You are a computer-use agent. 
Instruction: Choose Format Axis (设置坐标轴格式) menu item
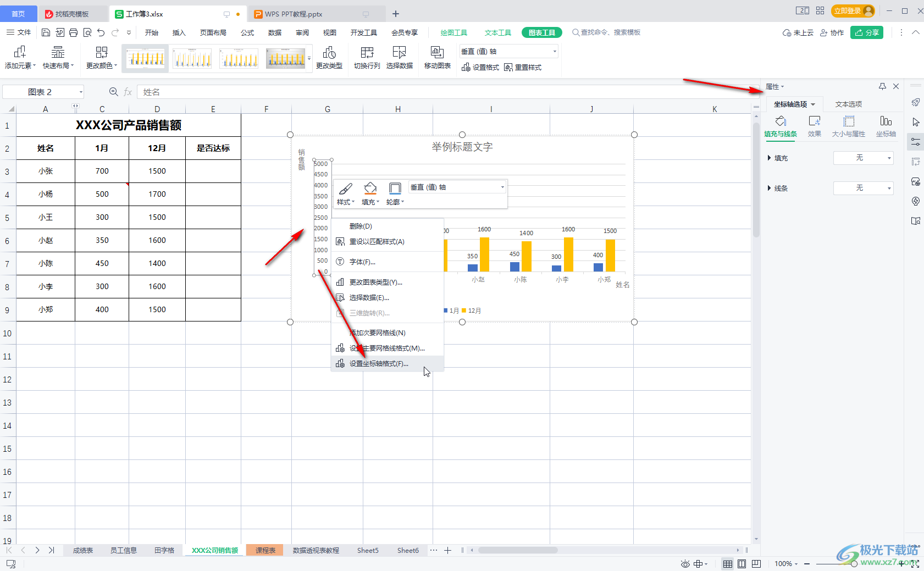coord(388,363)
